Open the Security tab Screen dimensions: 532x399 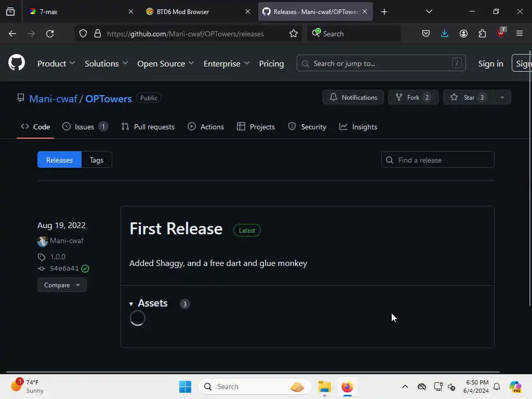pyautogui.click(x=307, y=127)
